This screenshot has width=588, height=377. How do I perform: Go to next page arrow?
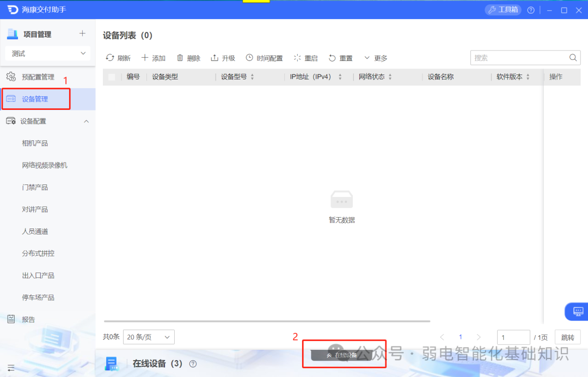[x=479, y=337]
